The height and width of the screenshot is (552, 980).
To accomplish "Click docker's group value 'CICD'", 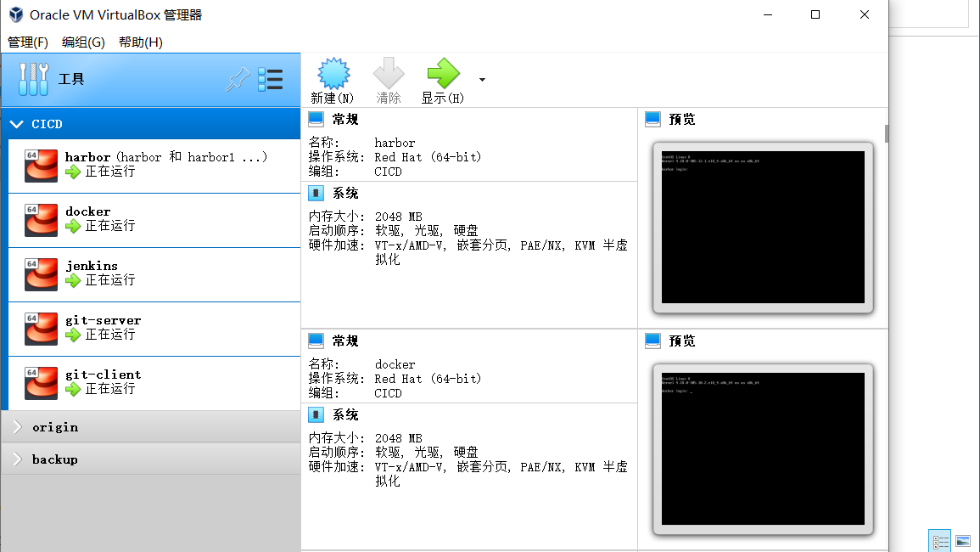I will click(388, 393).
